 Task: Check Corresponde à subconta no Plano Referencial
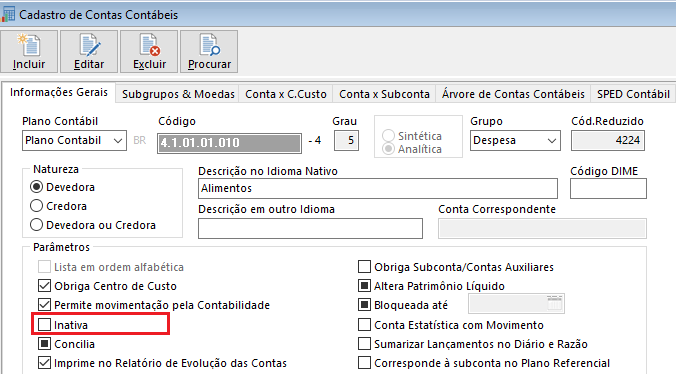tap(364, 363)
